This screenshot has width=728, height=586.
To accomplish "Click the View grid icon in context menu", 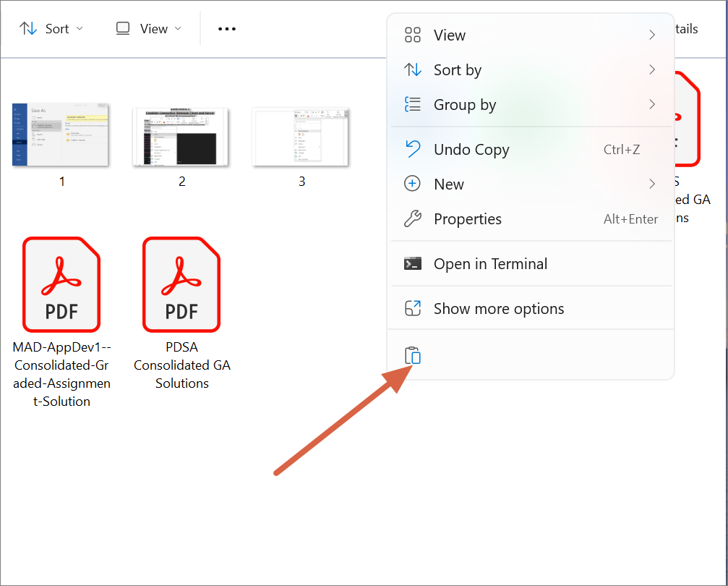I will (x=412, y=34).
